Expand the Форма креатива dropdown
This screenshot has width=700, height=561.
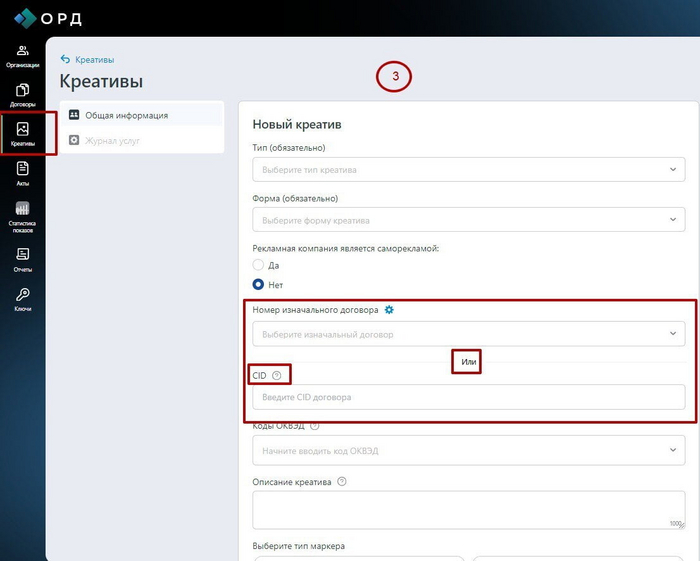coord(468,220)
